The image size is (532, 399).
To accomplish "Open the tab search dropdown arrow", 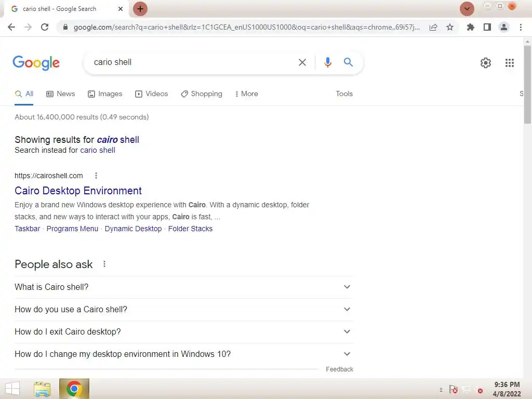I will click(467, 9).
